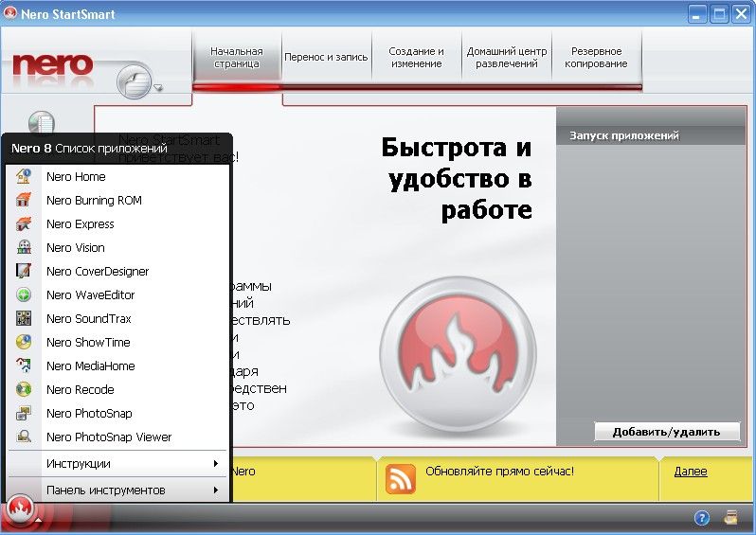This screenshot has width=756, height=535.
Task: Click the Nero Vision icon
Action: [x=23, y=247]
